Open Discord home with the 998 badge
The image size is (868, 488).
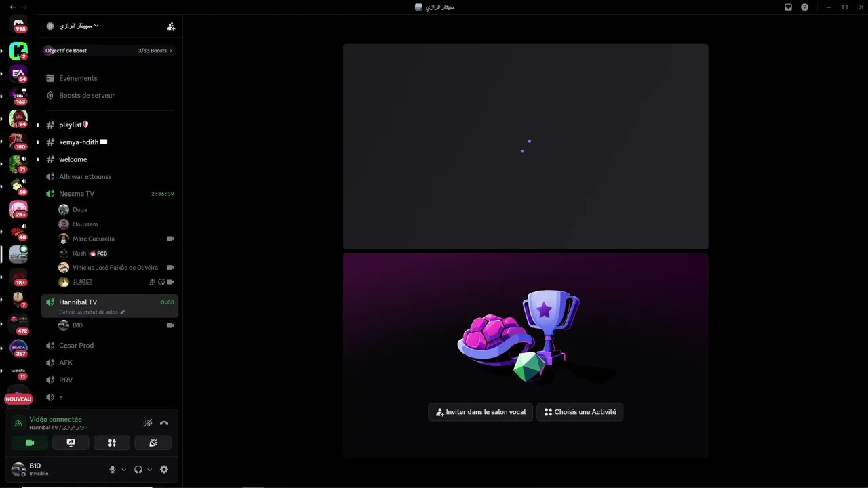pos(18,24)
